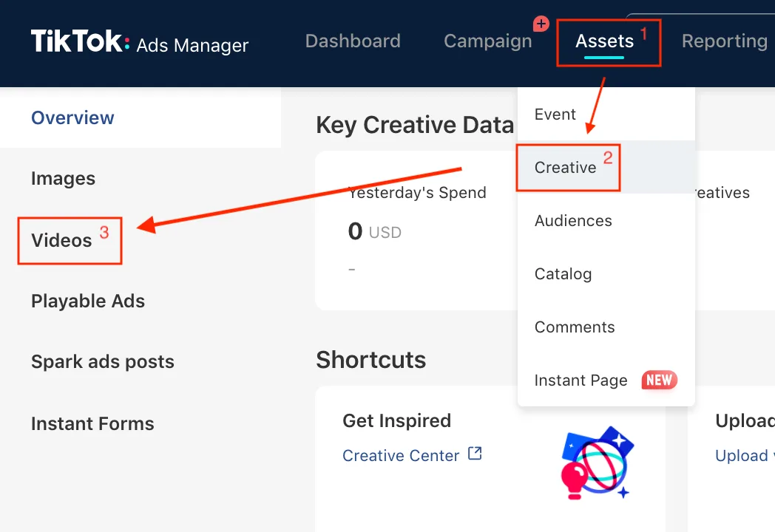
Task: Click the external link icon beside Creative Center
Action: (x=476, y=454)
